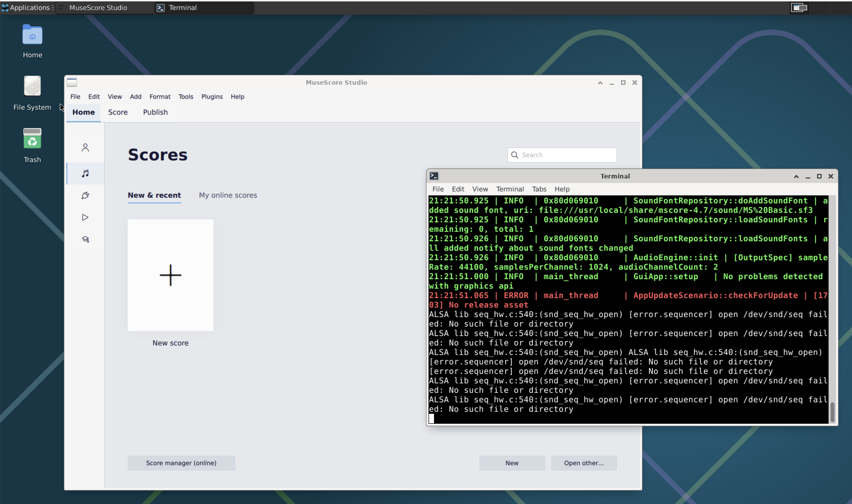Open MuseScore Edit menu
The width and height of the screenshot is (852, 504).
[94, 96]
